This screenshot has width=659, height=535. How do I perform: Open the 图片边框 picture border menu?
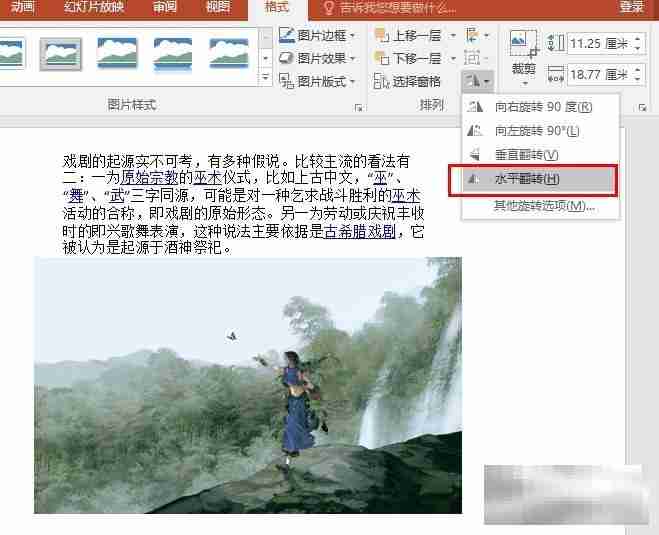pyautogui.click(x=317, y=35)
